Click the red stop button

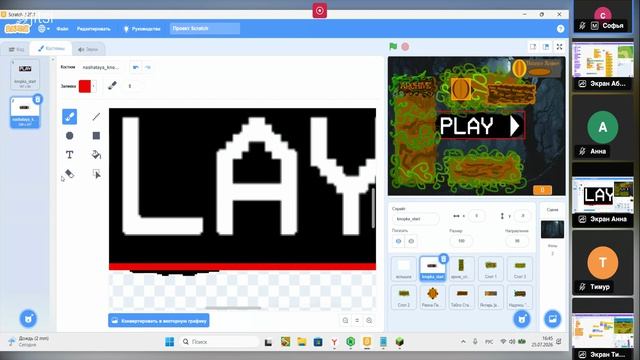click(405, 47)
